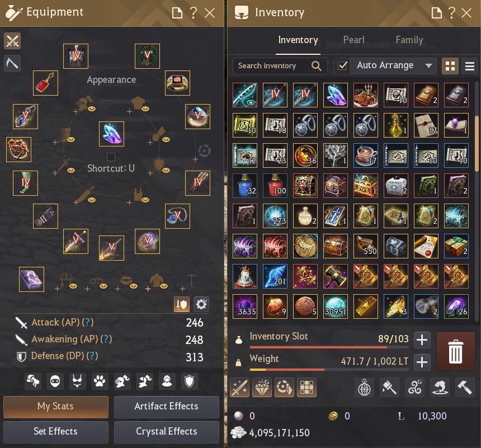Viewport: 481px width, 448px height.
Task: Switch to list view icon in inventory
Action: tap(470, 66)
